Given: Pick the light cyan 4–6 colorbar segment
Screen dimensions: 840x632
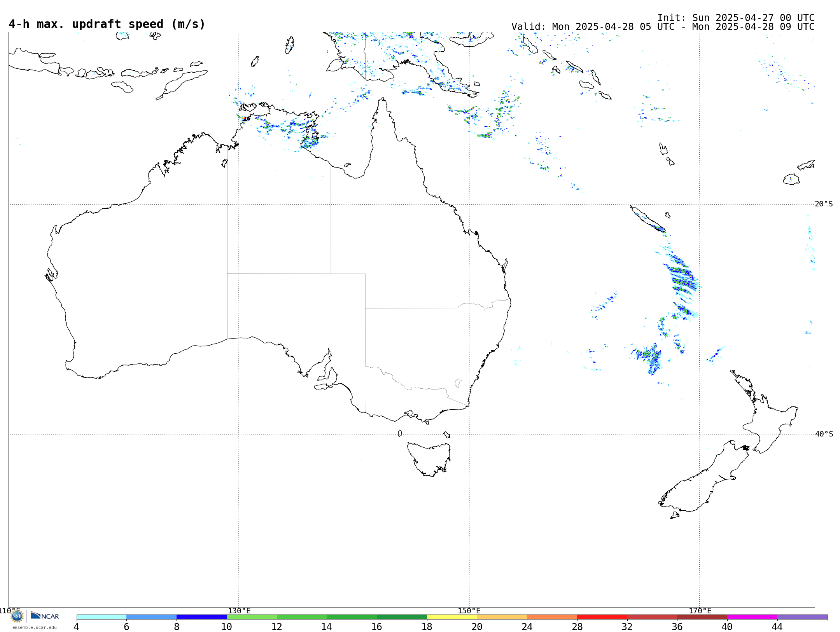Looking at the screenshot, I should [101, 617].
